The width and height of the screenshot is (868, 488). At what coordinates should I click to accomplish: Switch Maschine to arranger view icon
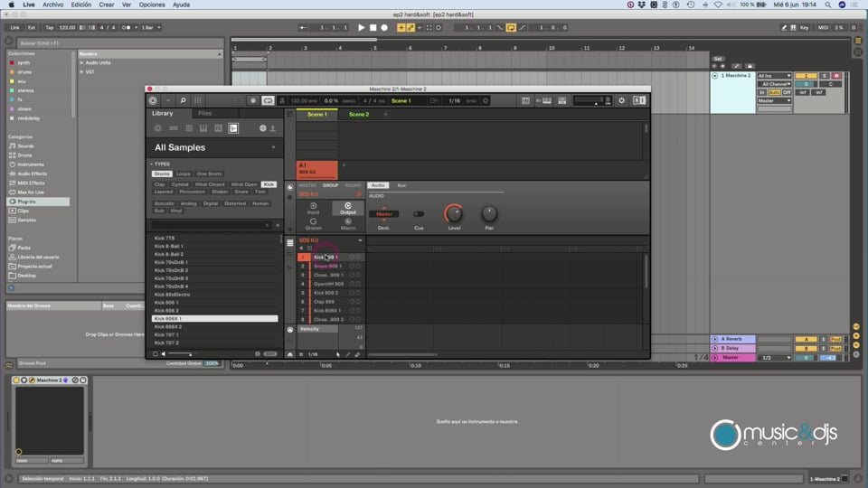(x=289, y=114)
